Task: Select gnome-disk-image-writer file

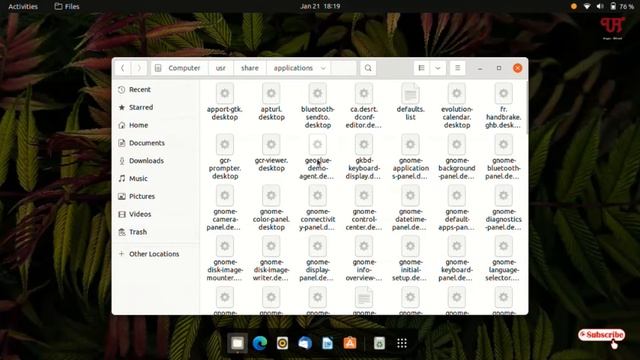Action: click(x=271, y=258)
